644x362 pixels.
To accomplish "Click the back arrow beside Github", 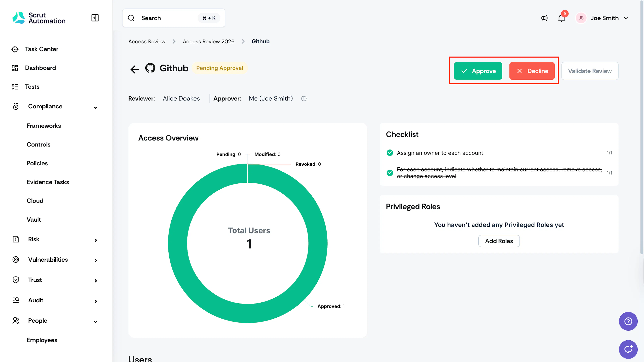I will (135, 69).
